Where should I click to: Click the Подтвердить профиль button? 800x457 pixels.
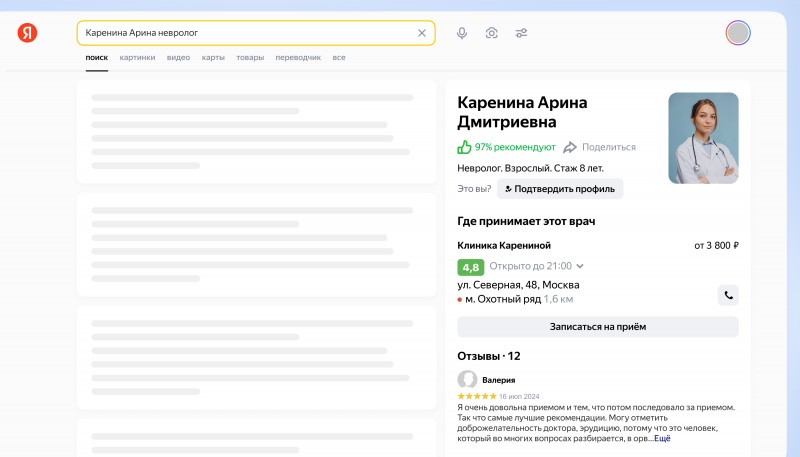tap(560, 189)
